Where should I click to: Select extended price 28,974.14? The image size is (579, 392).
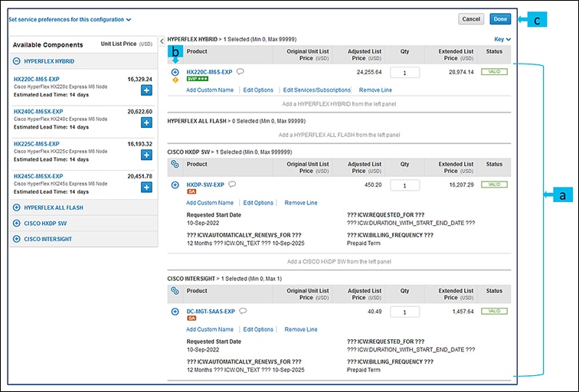(461, 72)
